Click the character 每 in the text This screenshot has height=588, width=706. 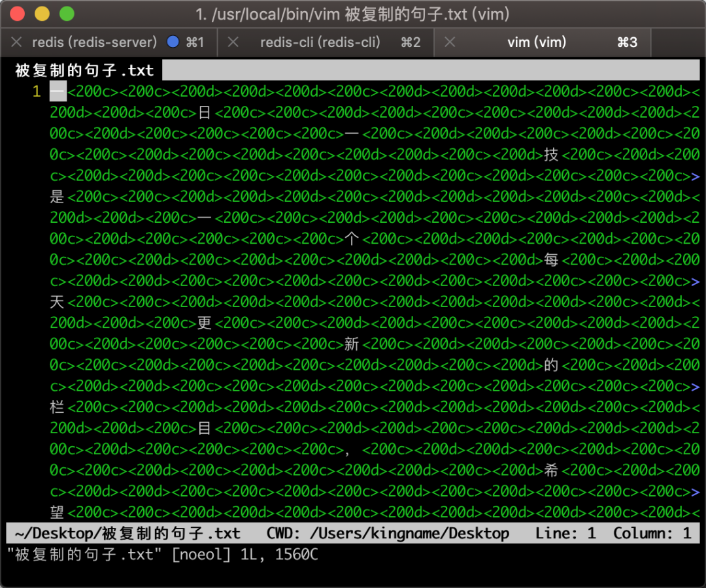(x=551, y=259)
